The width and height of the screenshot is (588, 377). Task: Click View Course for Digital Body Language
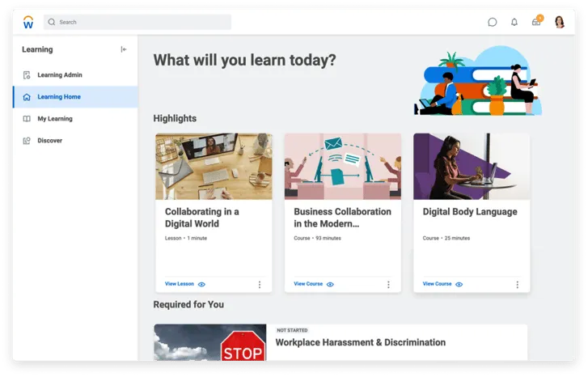pos(437,284)
